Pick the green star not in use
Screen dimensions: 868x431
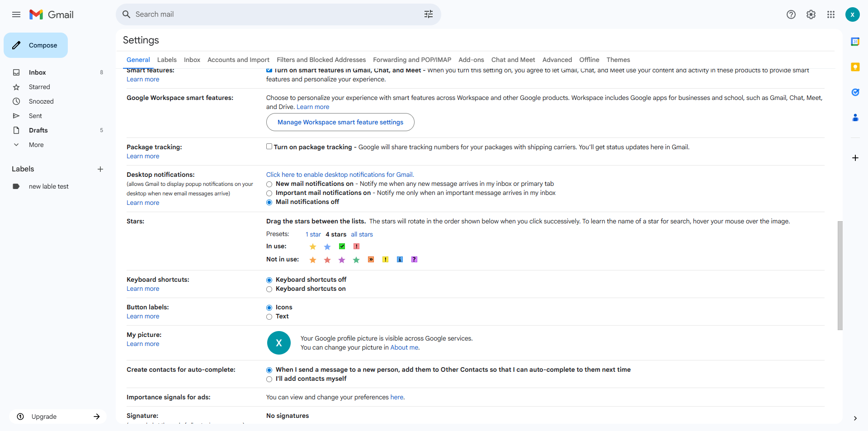[356, 260]
